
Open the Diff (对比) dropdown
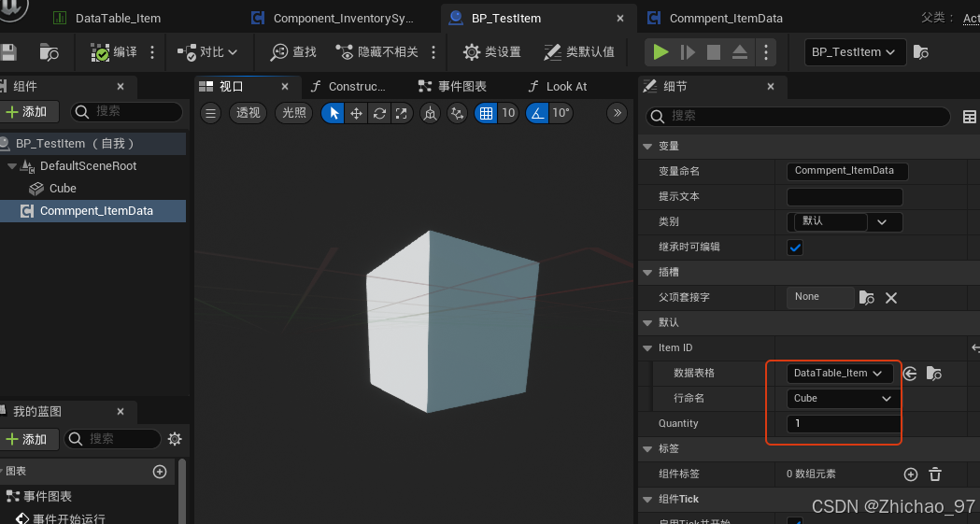[x=207, y=51]
